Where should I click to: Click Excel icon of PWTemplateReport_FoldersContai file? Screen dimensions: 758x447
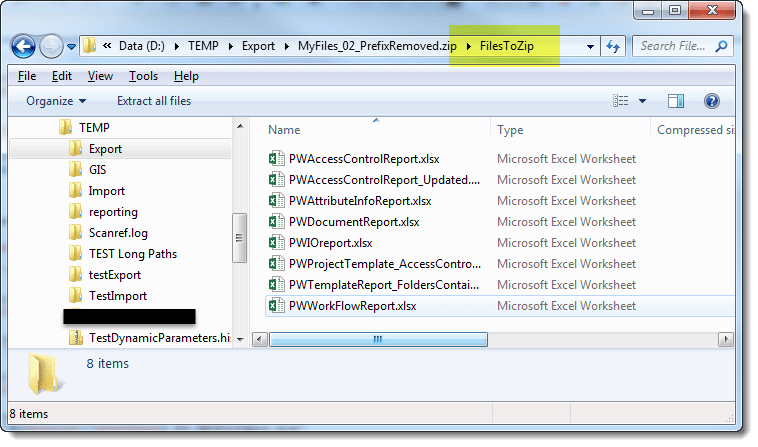[x=276, y=285]
